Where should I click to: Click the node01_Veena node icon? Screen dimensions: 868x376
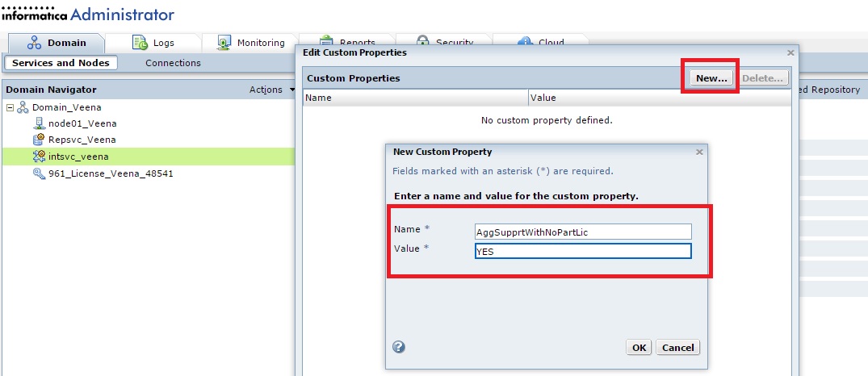[x=39, y=123]
